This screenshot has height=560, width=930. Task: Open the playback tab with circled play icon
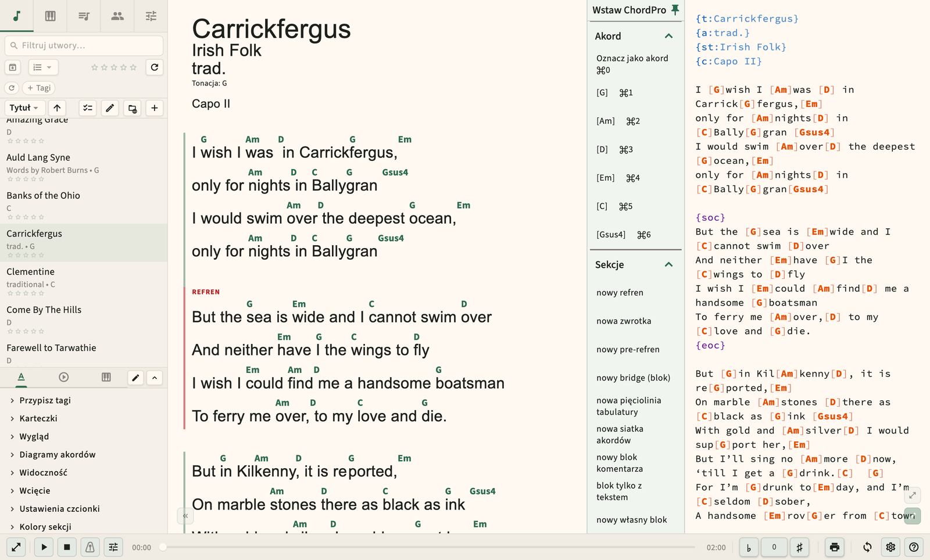click(x=64, y=378)
